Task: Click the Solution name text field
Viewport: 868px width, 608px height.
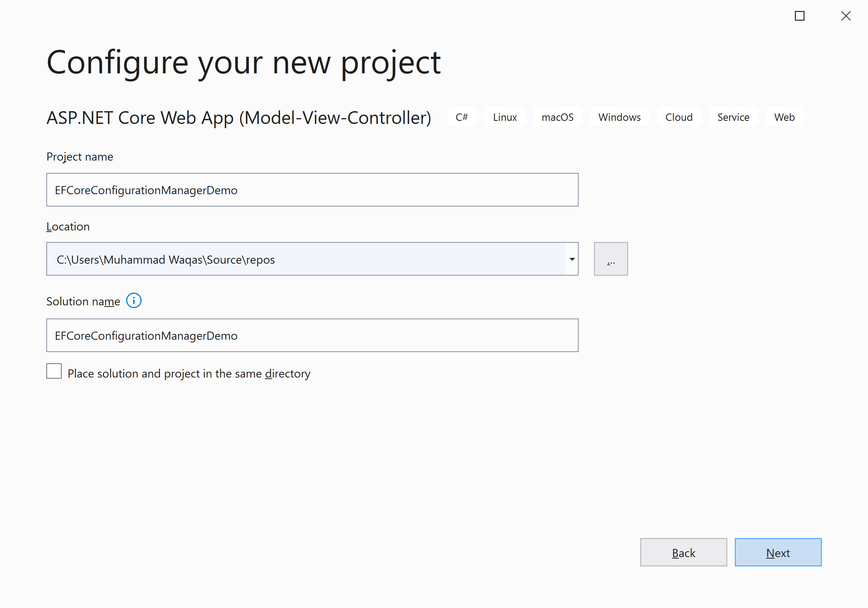Action: (x=312, y=335)
